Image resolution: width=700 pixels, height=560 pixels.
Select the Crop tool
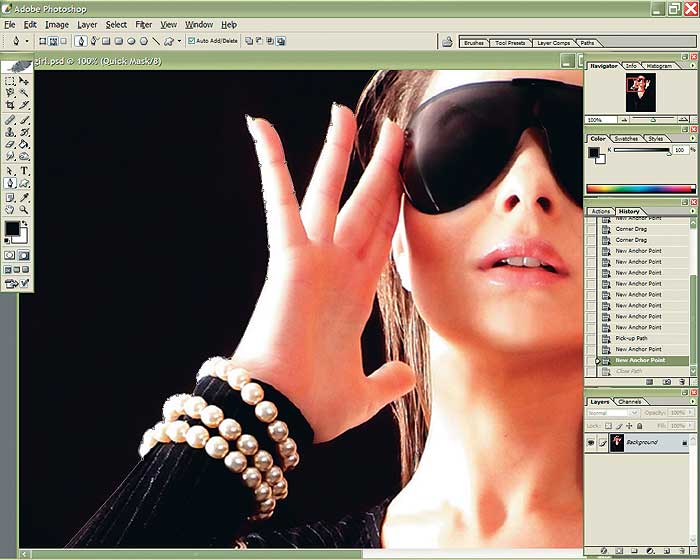[10, 105]
